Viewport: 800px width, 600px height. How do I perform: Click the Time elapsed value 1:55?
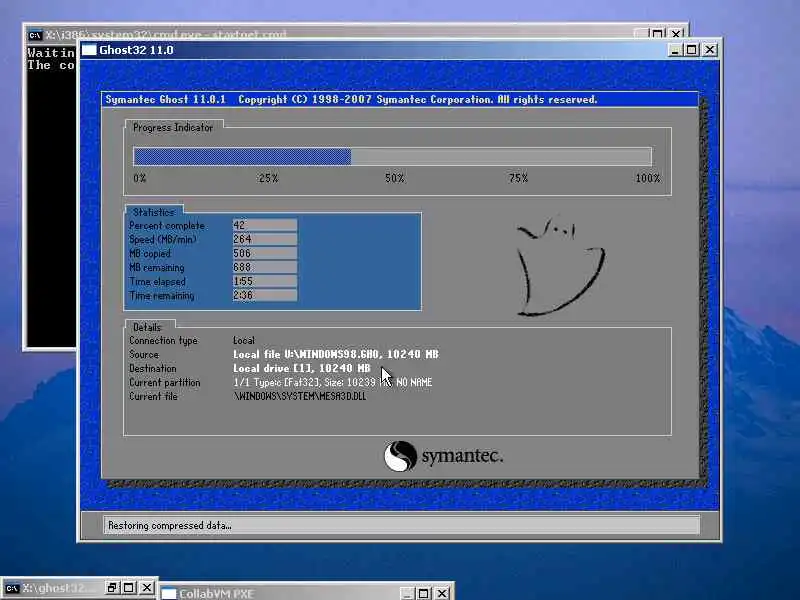[x=265, y=281]
